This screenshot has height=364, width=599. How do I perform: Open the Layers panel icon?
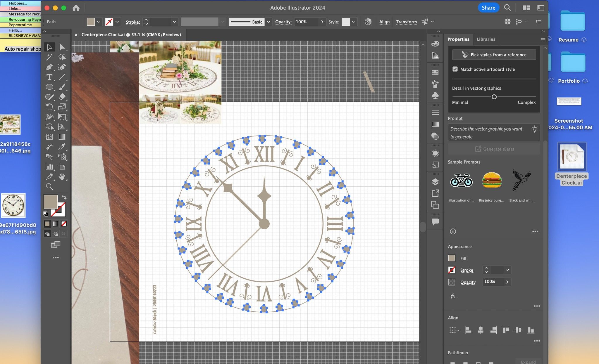pos(435,182)
